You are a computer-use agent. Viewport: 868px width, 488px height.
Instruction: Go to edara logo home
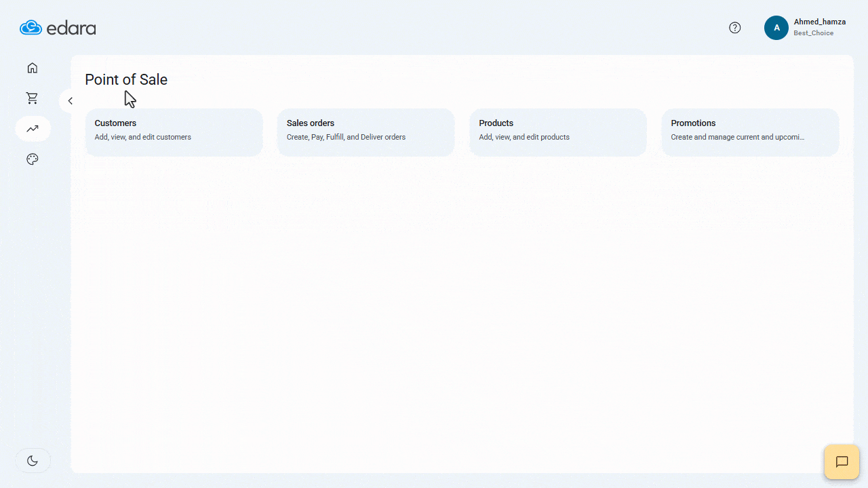pos(58,28)
